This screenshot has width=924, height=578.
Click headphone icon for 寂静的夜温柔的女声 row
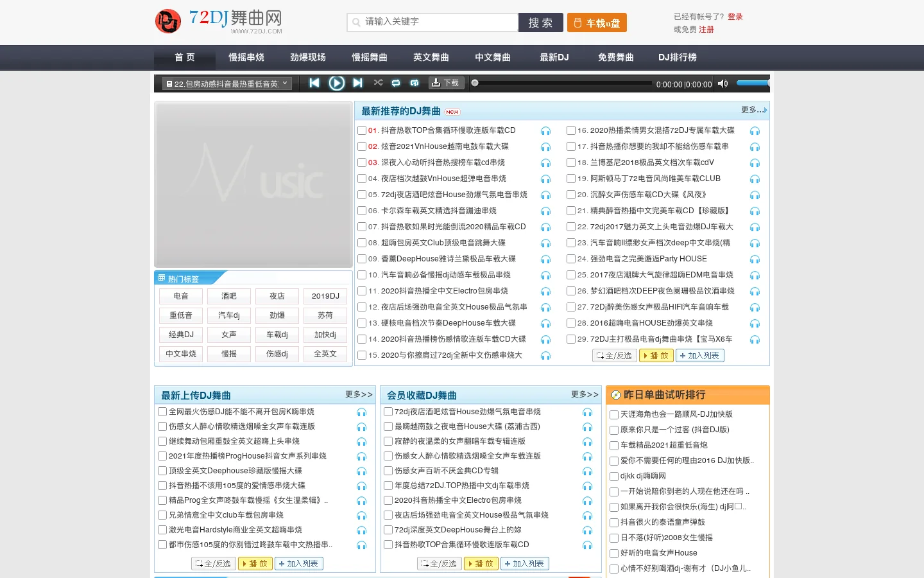(587, 442)
